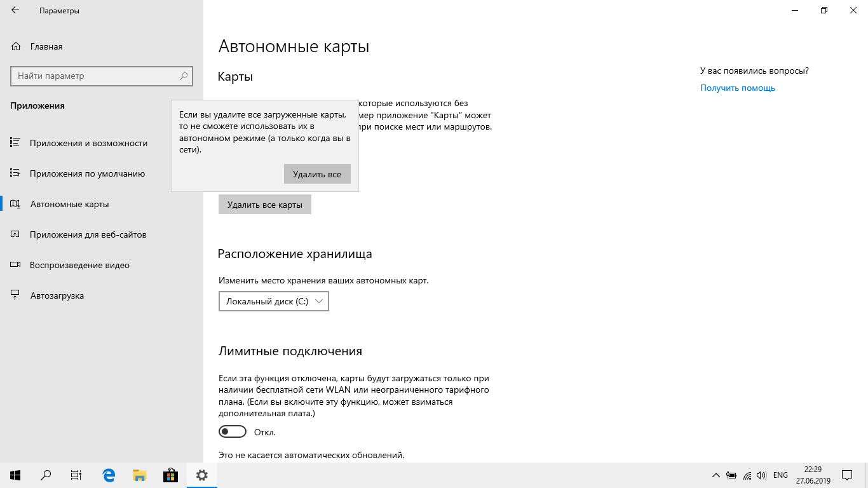Confirm deletion with Удалить все button

317,174
